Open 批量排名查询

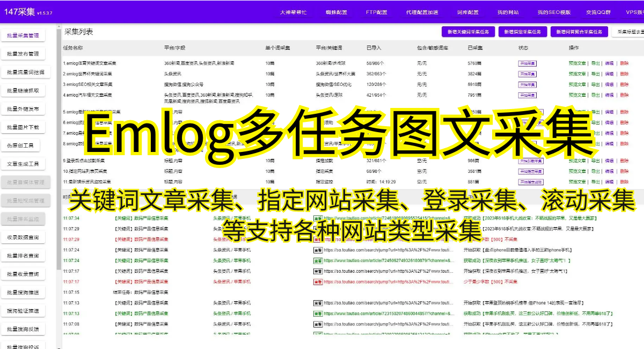(23, 256)
